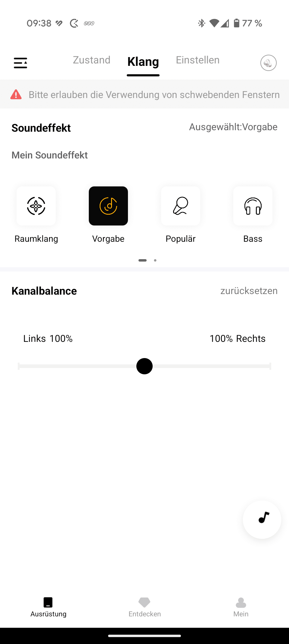Viewport: 289px width, 644px height.
Task: Tap the floating music note button
Action: (x=262, y=519)
